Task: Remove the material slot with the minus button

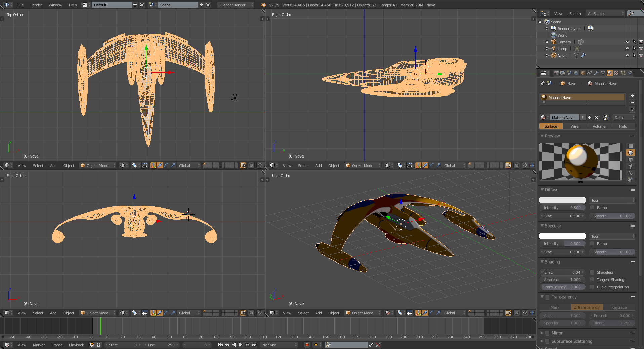Action: point(632,102)
